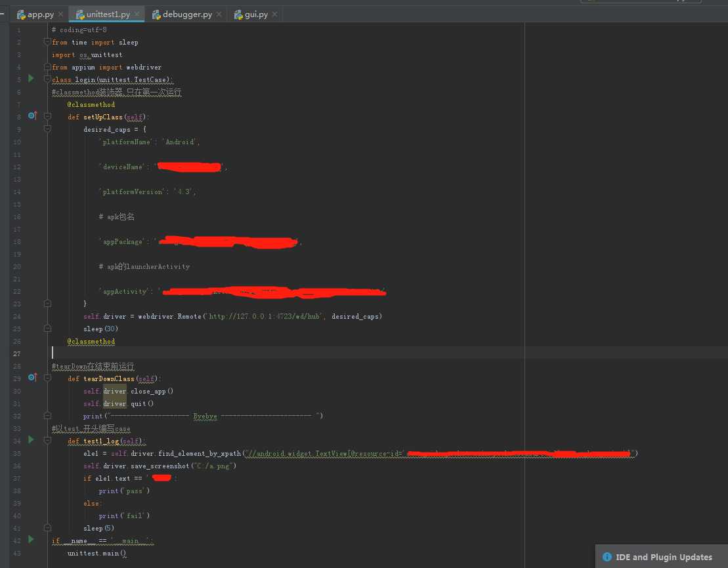
Task: Click fold end marker at sleep(5) line
Action: click(47, 527)
